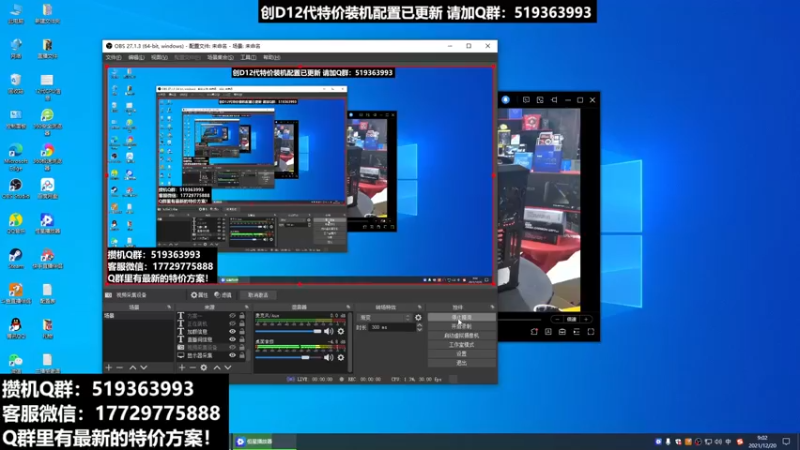Decrease transition duration with down arrow
Image resolution: width=800 pixels, height=450 pixels.
(419, 330)
